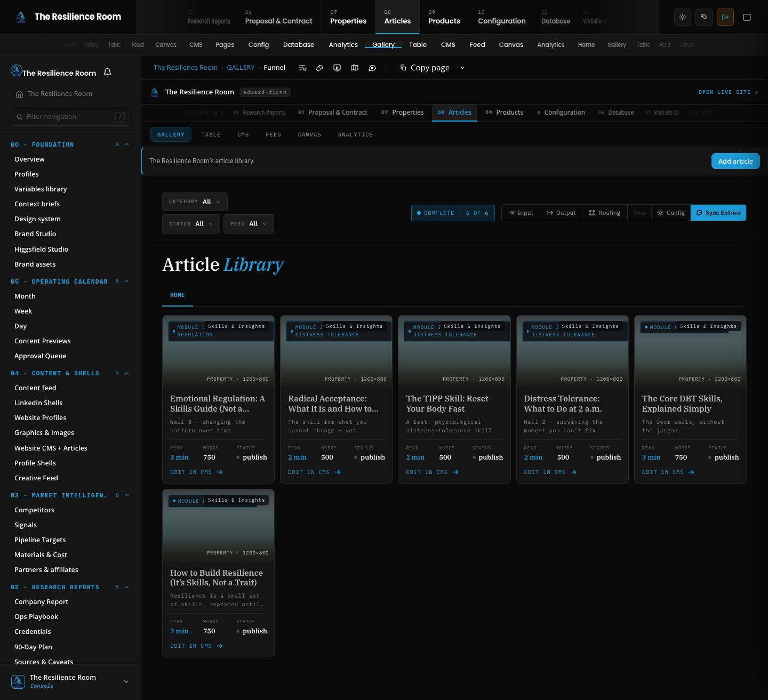768x700 pixels.
Task: Open the Radical Acceptance article thumbnail
Action: pos(336,351)
